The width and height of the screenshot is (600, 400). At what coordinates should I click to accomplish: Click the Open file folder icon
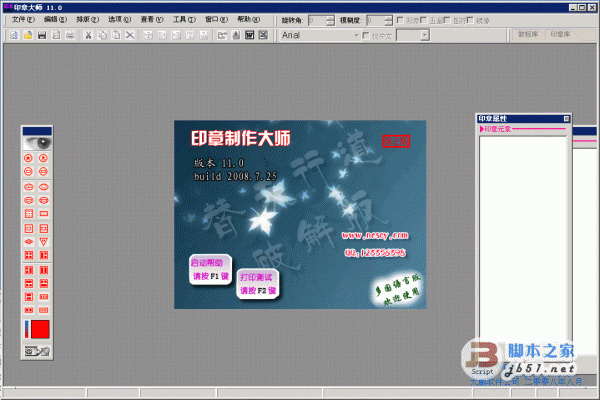[x=28, y=35]
